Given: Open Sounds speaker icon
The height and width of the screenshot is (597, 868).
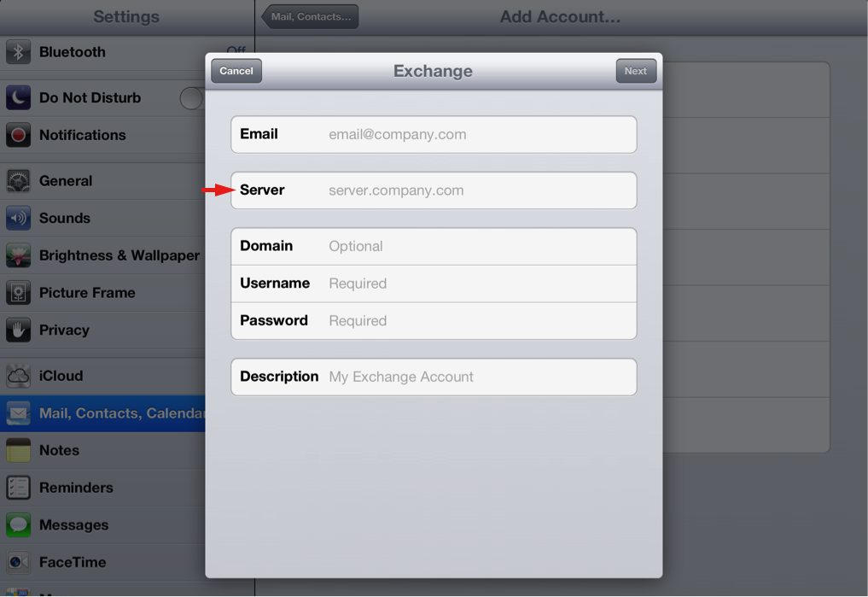Looking at the screenshot, I should click(18, 219).
